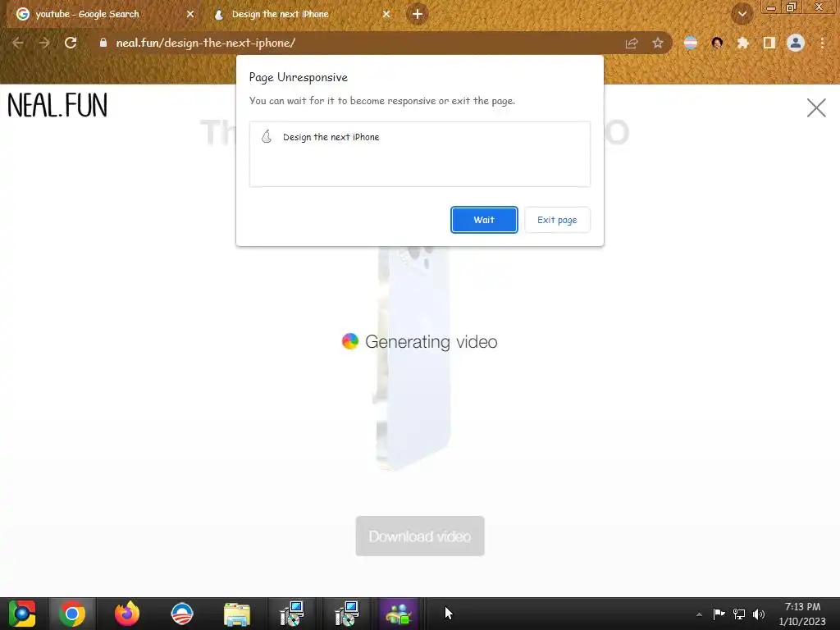840x630 pixels.
Task: Click the striped flag extension icon
Action: [691, 43]
